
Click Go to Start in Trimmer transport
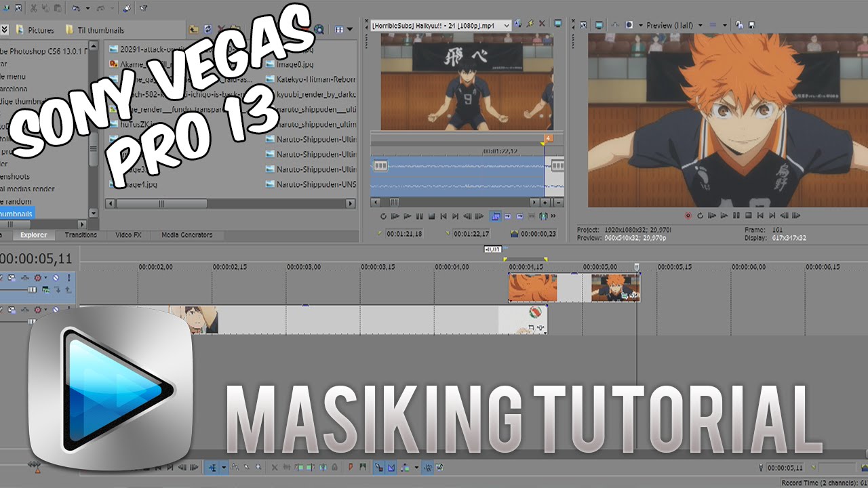[443, 216]
